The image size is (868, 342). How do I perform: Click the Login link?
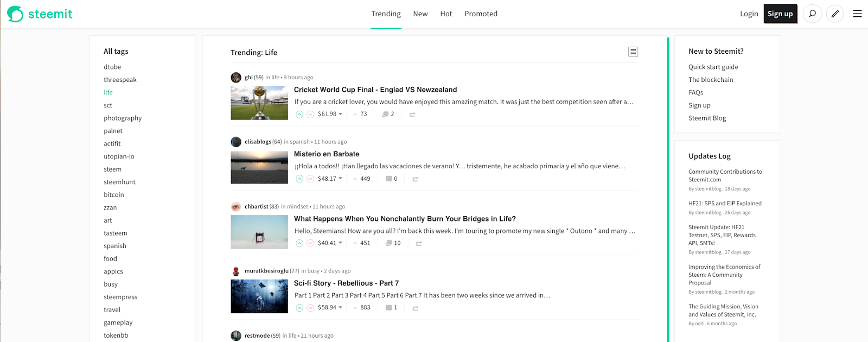pyautogui.click(x=749, y=14)
